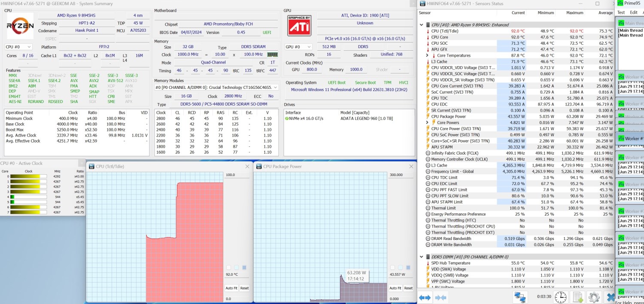Click the Ryzen CPU logo
Viewport: 644px width, 304px height.
click(x=20, y=25)
